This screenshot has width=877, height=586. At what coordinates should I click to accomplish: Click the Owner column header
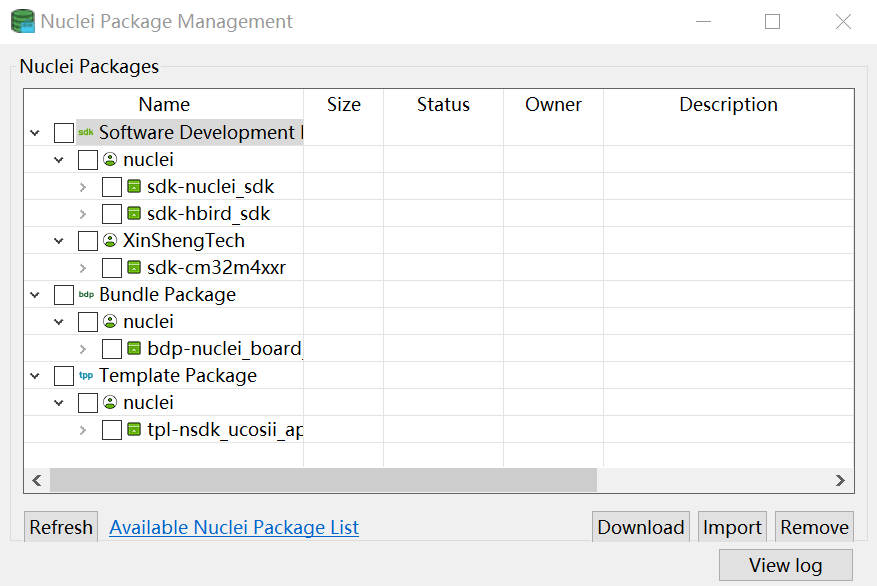pos(553,105)
